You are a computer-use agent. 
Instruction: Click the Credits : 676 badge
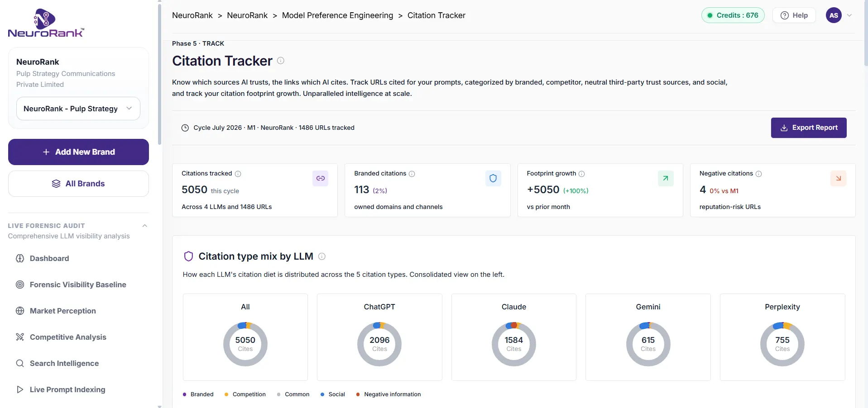(733, 15)
